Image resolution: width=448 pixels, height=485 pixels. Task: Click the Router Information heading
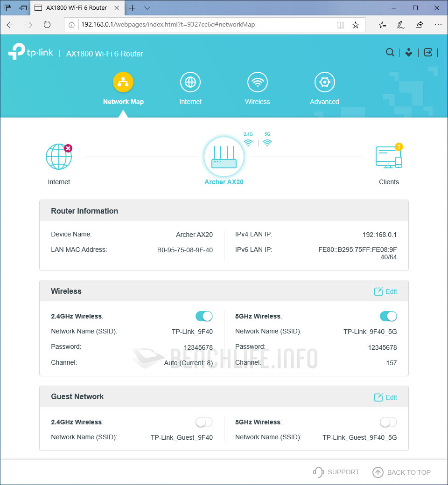(x=84, y=211)
